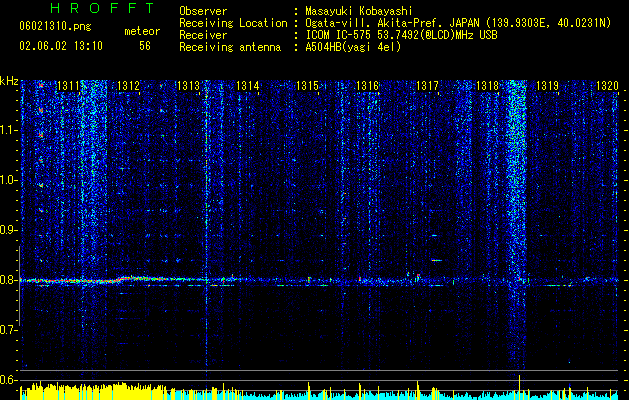Click the kHz axis unit label
Screen dimensions: 629x400
(9, 81)
